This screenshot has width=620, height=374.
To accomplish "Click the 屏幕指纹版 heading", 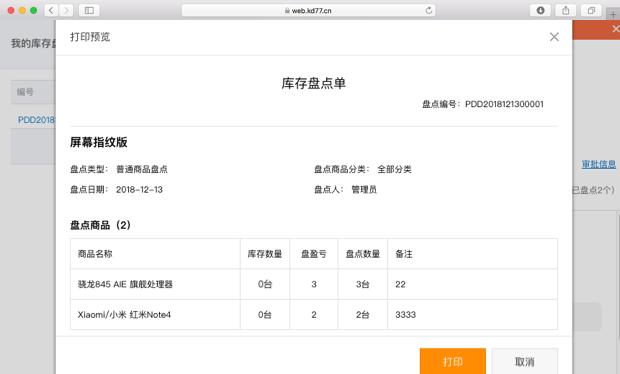I will [99, 142].
